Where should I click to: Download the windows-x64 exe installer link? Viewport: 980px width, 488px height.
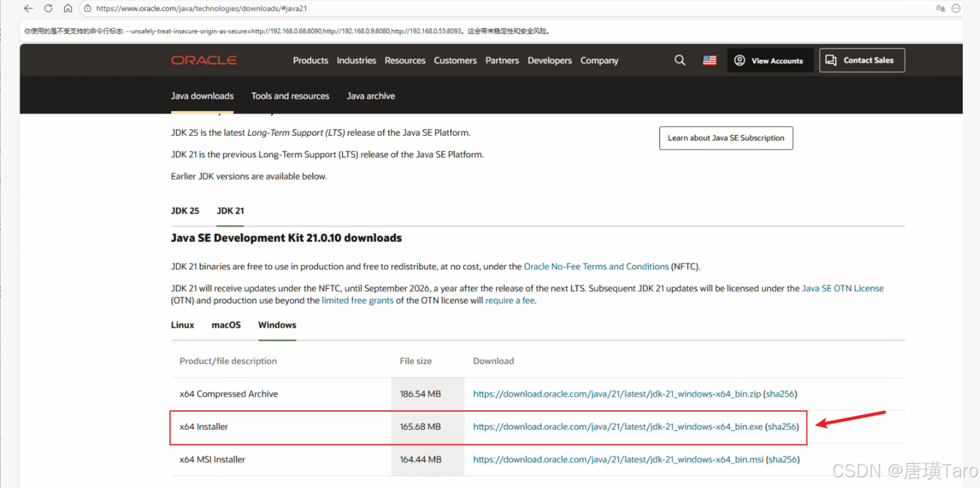point(618,427)
